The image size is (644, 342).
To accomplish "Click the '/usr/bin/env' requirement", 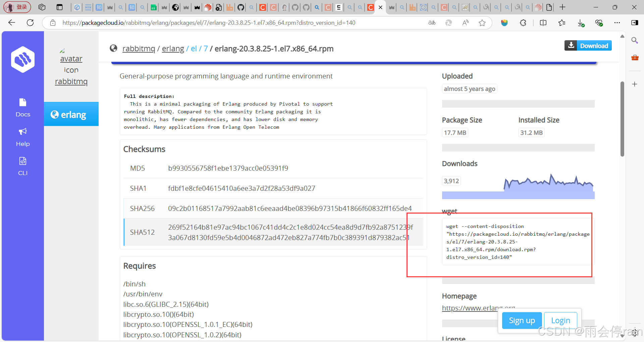I will (143, 294).
